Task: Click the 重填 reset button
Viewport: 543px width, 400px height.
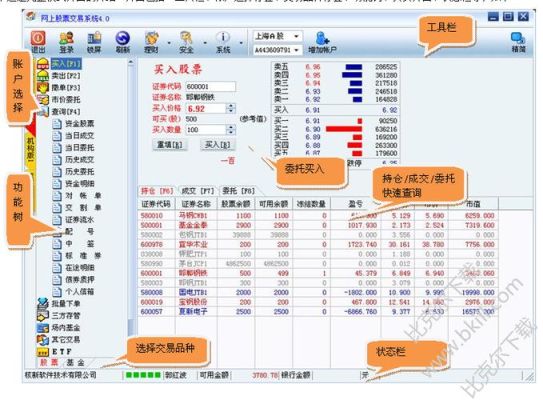Action: (170, 144)
